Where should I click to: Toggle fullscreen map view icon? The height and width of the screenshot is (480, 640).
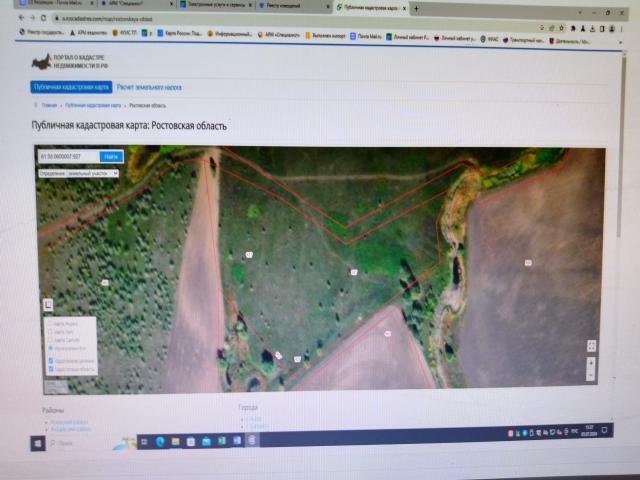click(x=591, y=346)
